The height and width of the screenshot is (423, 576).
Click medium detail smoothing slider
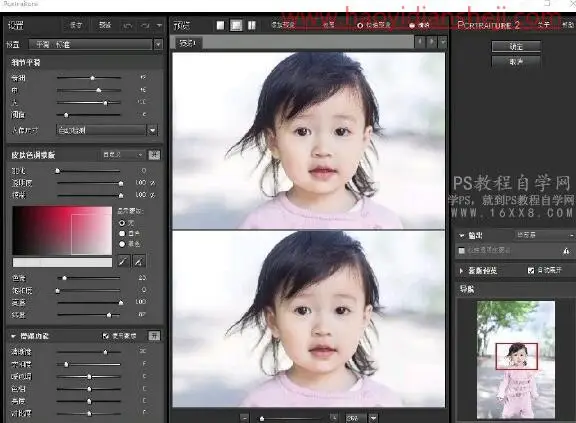coord(89,90)
